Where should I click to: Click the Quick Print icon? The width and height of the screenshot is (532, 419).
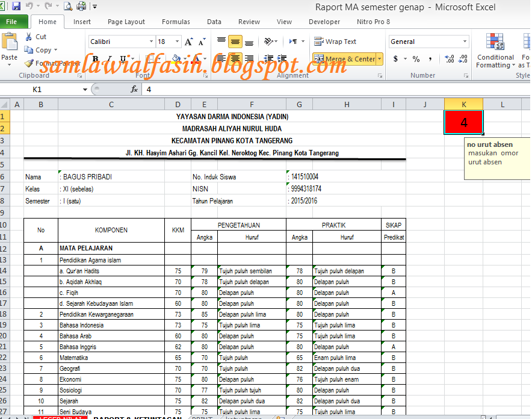[x=81, y=5]
